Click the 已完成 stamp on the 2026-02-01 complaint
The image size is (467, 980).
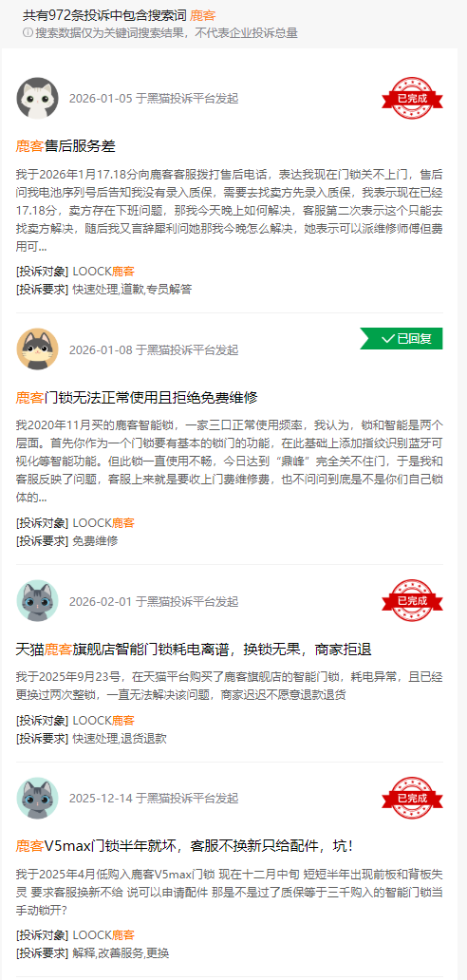tap(412, 600)
